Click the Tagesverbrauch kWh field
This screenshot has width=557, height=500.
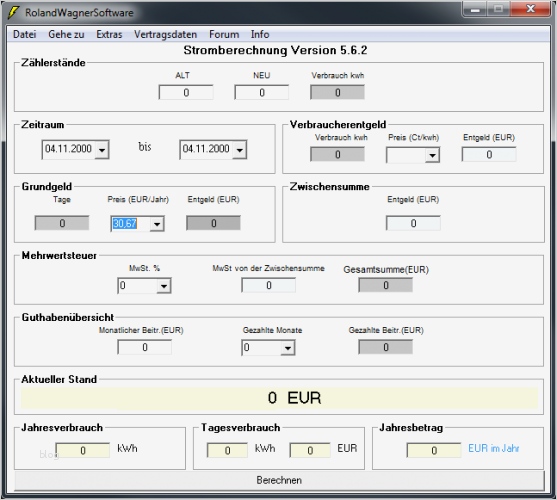point(227,450)
